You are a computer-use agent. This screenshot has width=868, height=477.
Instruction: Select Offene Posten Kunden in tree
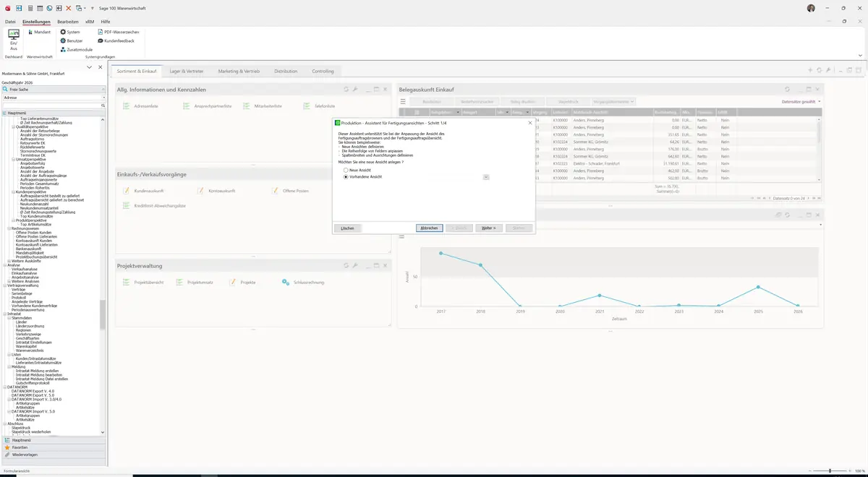[34, 232]
